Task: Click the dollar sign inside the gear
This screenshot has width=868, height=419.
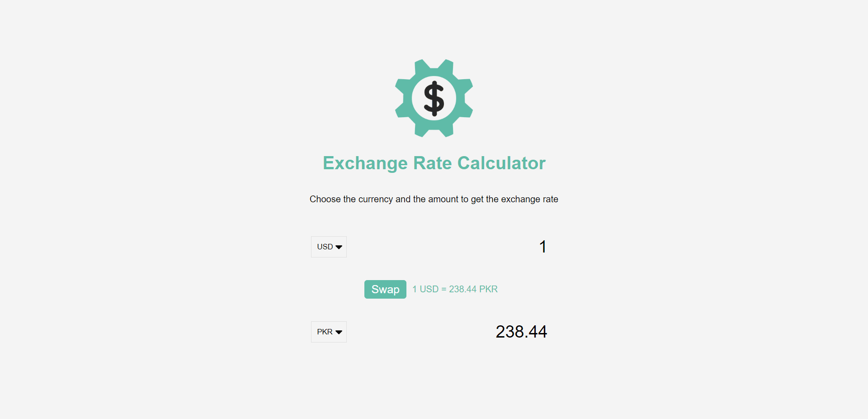Action: click(434, 98)
